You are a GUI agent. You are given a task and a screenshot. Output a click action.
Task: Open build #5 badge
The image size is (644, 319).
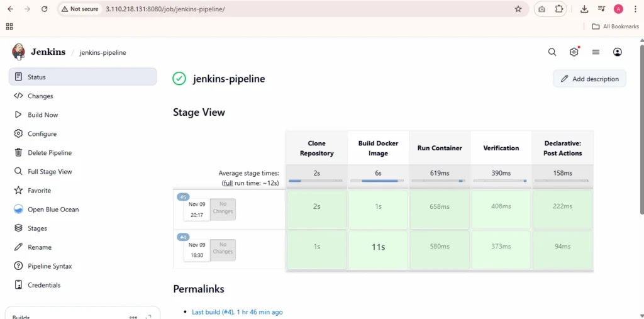(x=183, y=197)
